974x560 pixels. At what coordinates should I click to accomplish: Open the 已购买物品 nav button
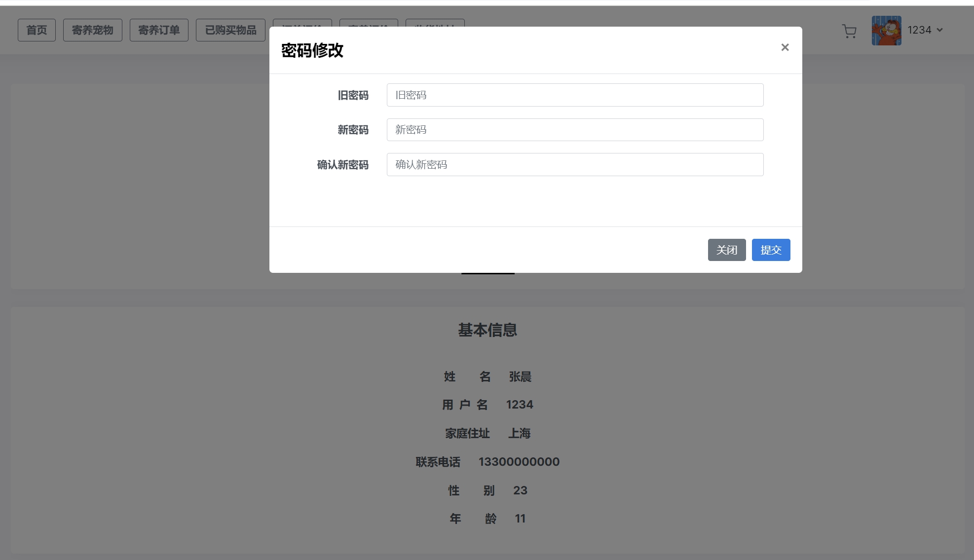pos(230,30)
